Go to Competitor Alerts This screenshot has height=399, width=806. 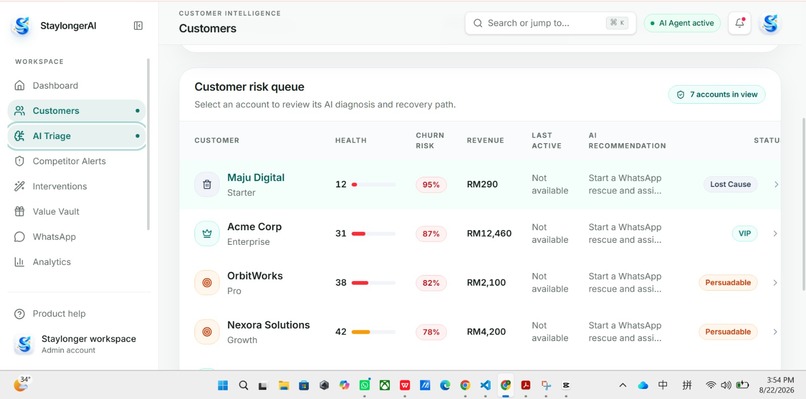pos(77,161)
